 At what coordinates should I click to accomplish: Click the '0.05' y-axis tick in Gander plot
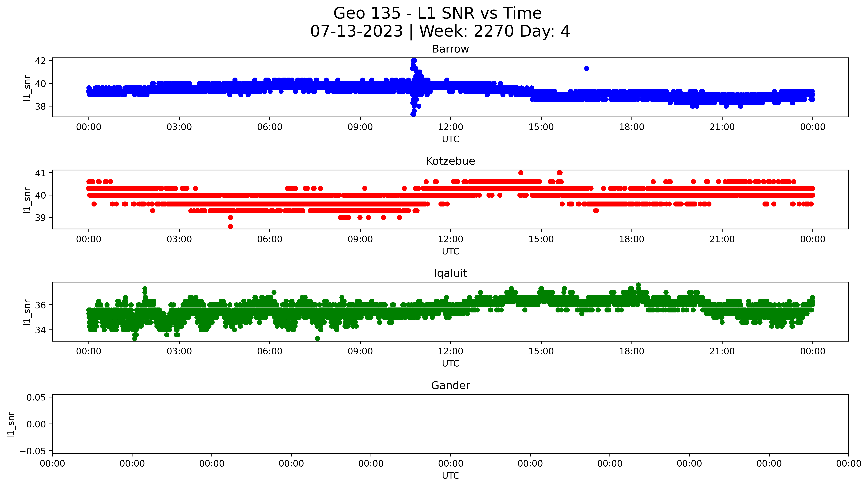click(x=36, y=397)
